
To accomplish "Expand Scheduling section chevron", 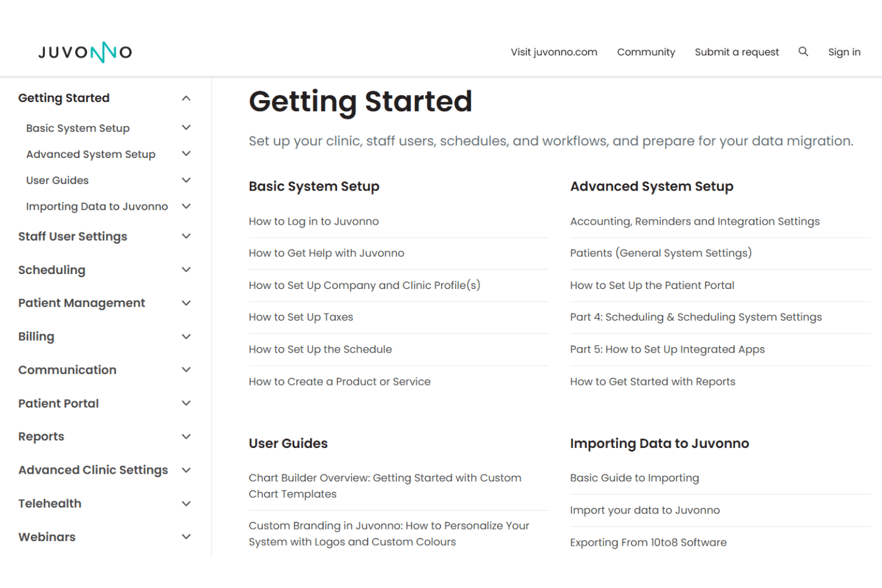I will [x=186, y=269].
